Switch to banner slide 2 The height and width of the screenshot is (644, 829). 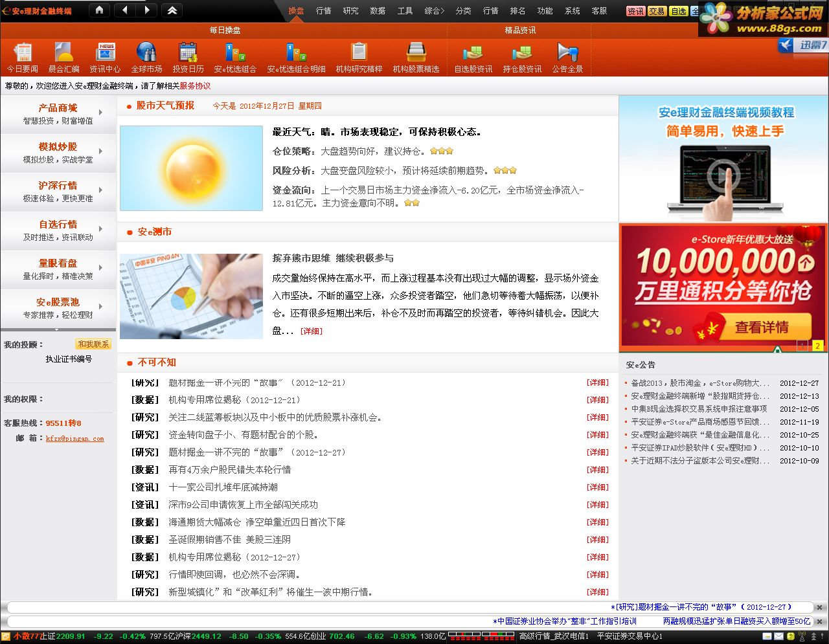[817, 346]
